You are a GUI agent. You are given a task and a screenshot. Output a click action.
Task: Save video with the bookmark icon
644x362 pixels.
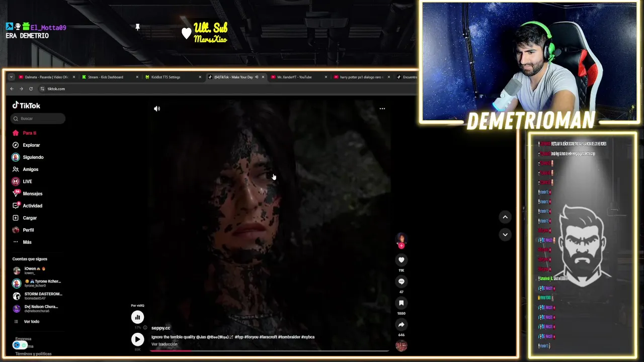[x=401, y=303]
